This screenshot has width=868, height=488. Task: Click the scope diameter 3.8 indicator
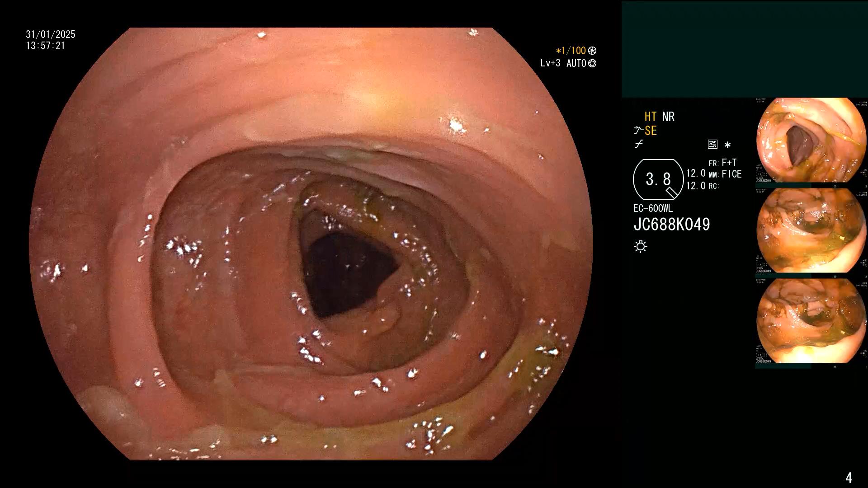[x=658, y=179]
